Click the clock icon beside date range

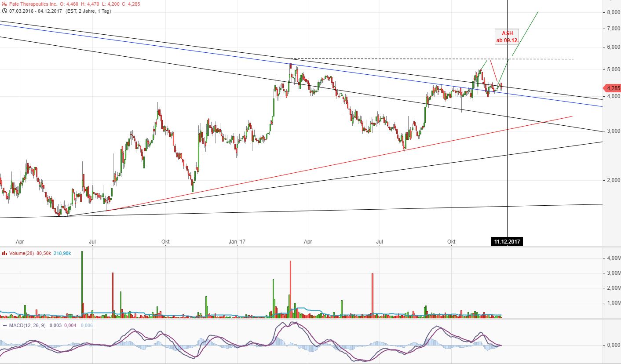point(4,11)
